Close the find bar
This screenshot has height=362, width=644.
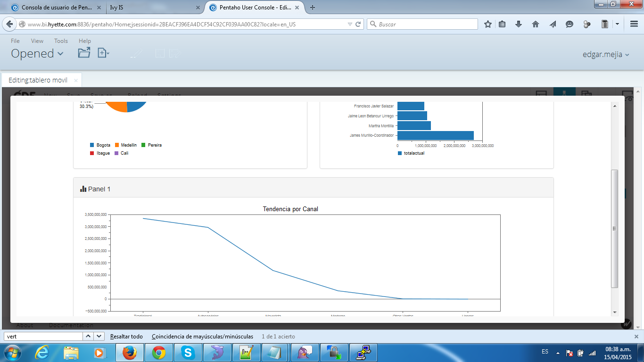coord(636,337)
